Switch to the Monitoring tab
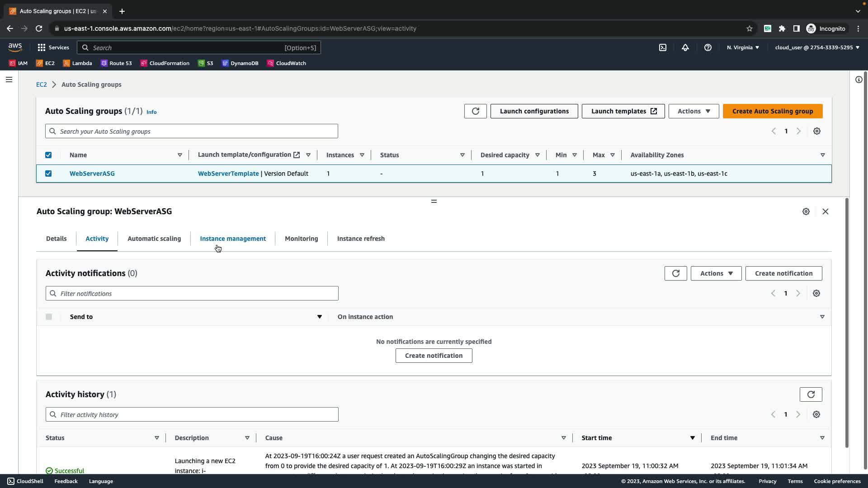The image size is (868, 488). (301, 239)
